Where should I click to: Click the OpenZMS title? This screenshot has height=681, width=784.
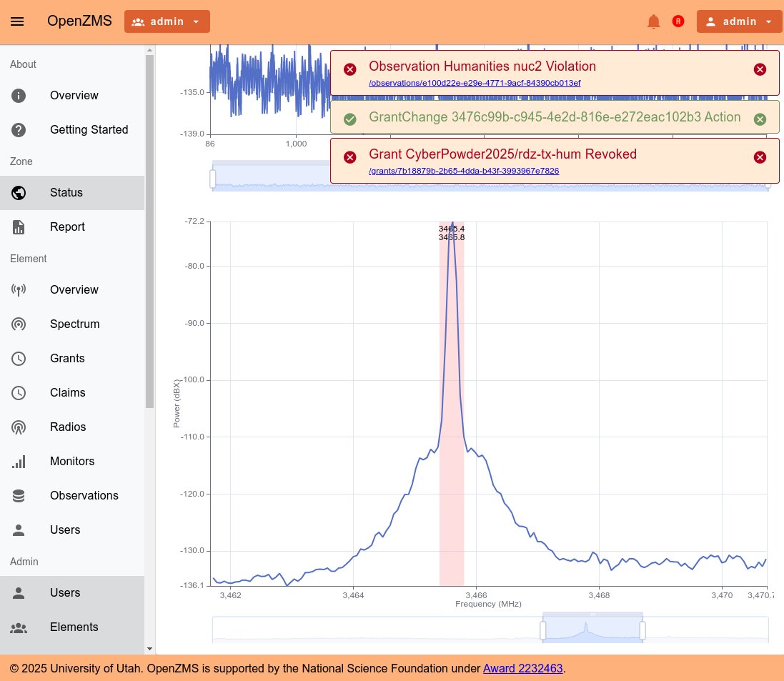click(79, 21)
